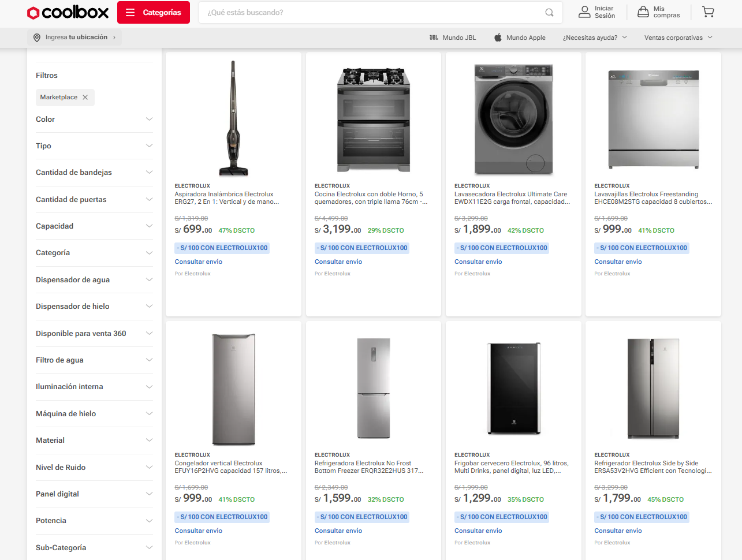Viewport: 742px width, 560px height.
Task: Open the Bottom Freezer refrigerator image
Action: (x=374, y=388)
